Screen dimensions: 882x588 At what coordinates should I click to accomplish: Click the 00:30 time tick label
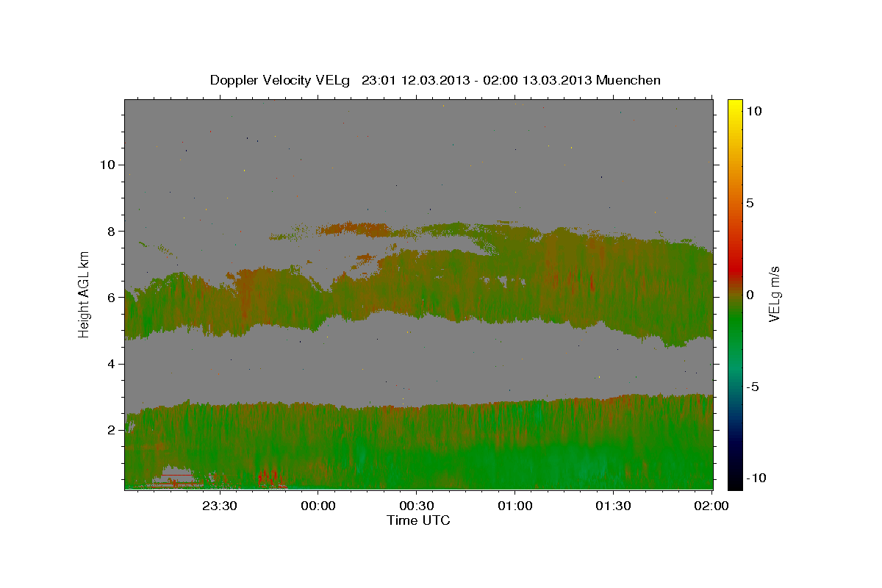(416, 506)
